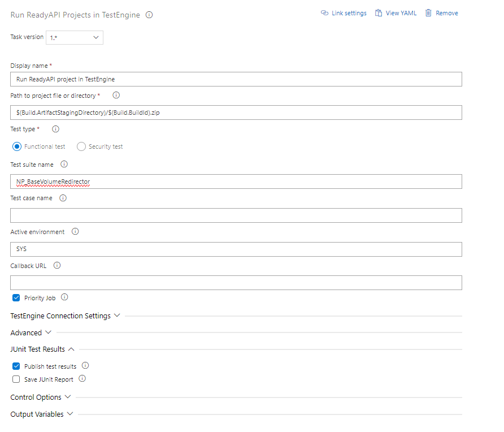Click info icon next to Test suite name
504x432 pixels.
coord(64,165)
